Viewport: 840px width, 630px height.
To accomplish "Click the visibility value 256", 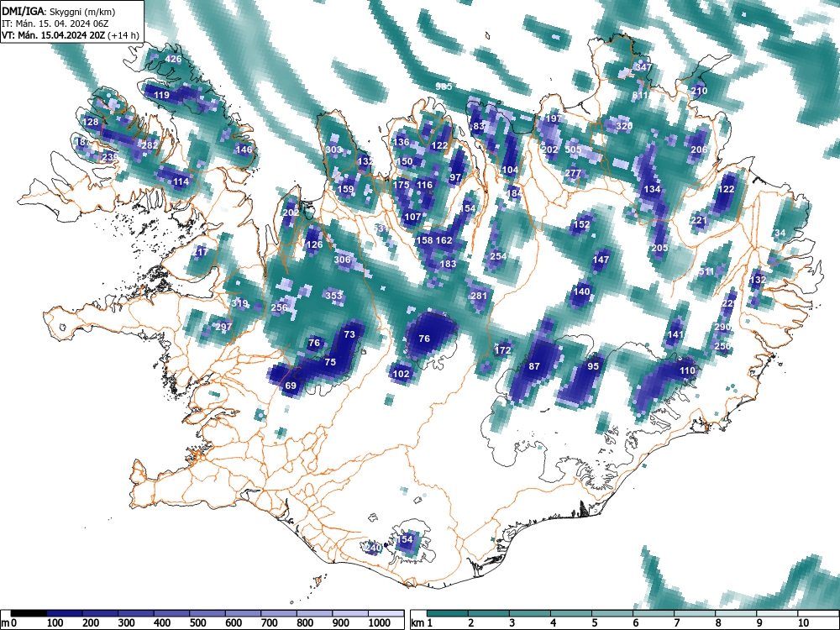I will [x=279, y=307].
